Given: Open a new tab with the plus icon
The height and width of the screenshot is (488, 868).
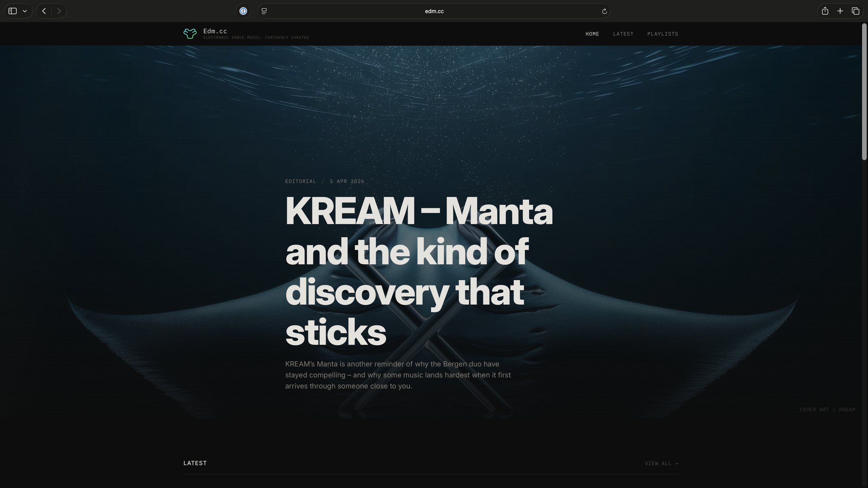Looking at the screenshot, I should pyautogui.click(x=840, y=11).
